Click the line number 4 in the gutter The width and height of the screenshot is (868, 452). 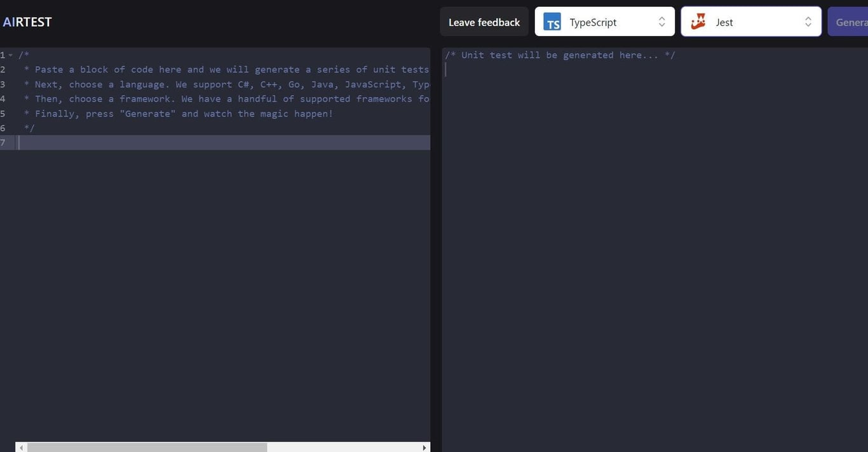pyautogui.click(x=3, y=99)
